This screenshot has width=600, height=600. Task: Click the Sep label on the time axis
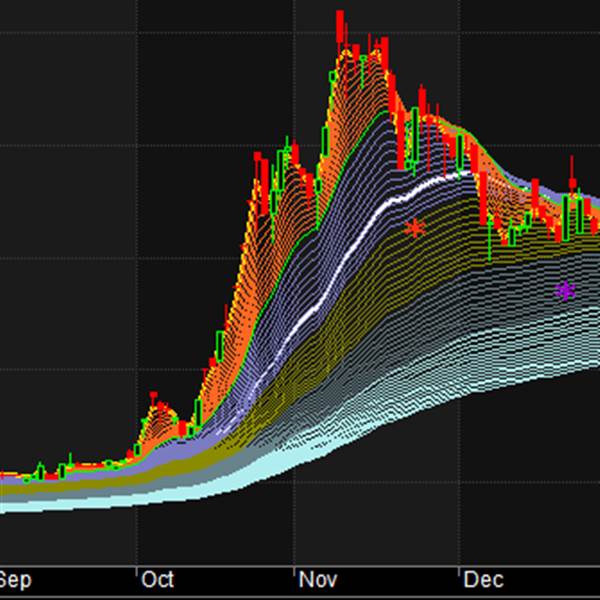coord(15,581)
